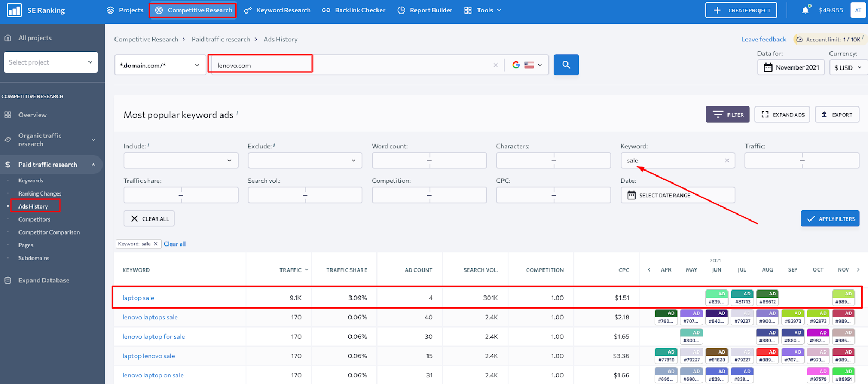Viewport: 868px width, 384px height.
Task: Open the All projects home icon
Action: pyautogui.click(x=8, y=38)
